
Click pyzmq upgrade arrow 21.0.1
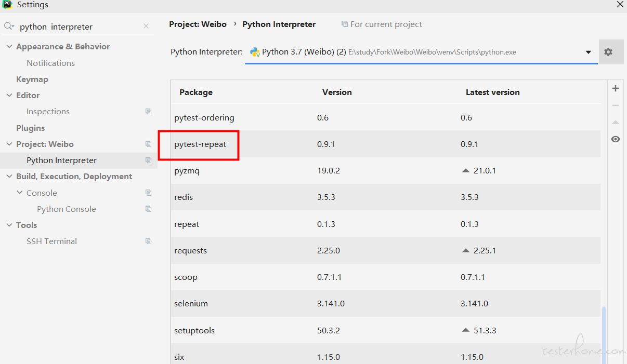pos(466,171)
